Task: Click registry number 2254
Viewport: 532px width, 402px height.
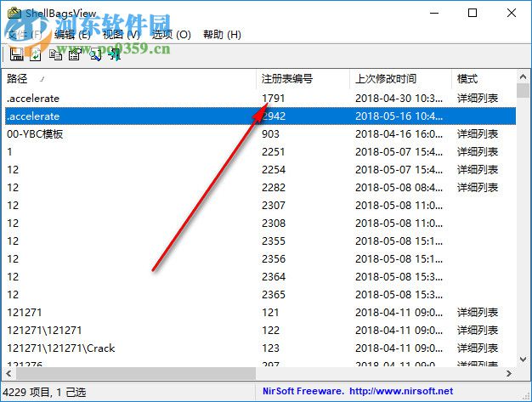Action: (274, 170)
